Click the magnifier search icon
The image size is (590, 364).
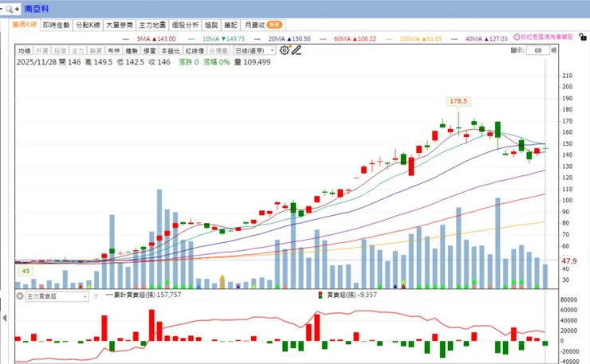tap(9, 9)
